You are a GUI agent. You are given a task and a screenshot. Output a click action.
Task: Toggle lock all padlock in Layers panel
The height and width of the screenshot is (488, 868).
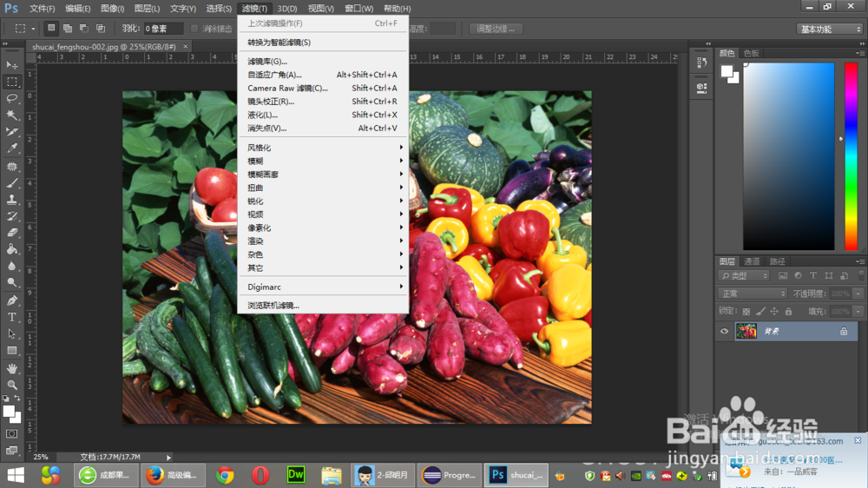[788, 312]
